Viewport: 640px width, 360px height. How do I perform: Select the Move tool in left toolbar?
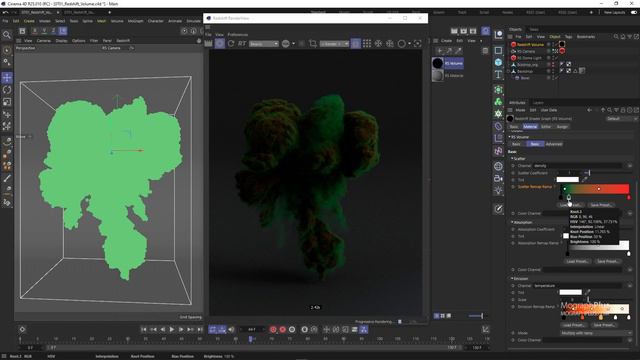click(7, 78)
